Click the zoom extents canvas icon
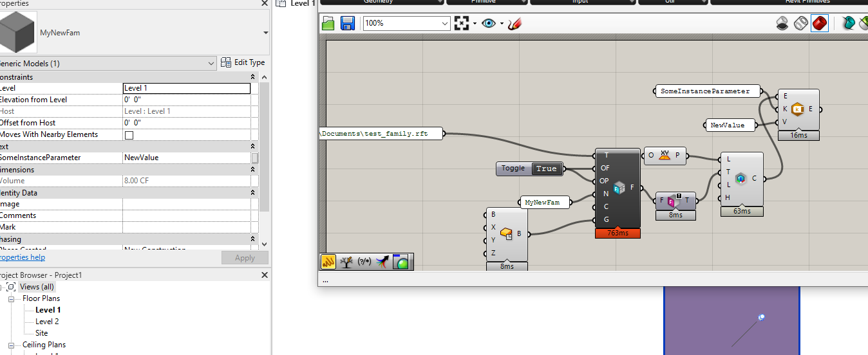868x355 pixels. pos(461,23)
